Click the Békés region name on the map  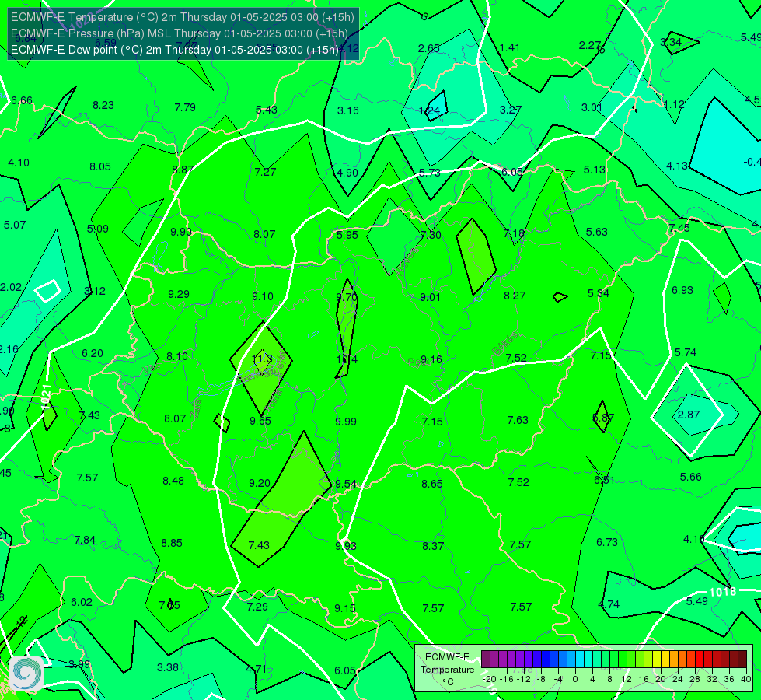pos(505,344)
